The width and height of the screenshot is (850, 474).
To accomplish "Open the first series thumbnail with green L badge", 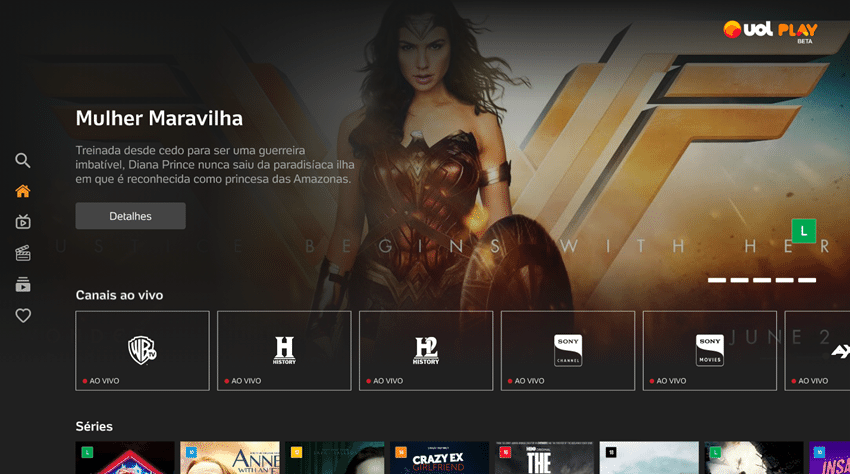I will [x=125, y=458].
